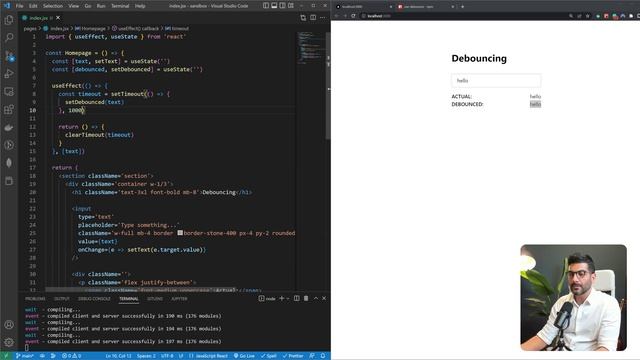The image size is (640, 360).
Task: Switch to the localhost tab in the browser
Action: coord(363,7)
